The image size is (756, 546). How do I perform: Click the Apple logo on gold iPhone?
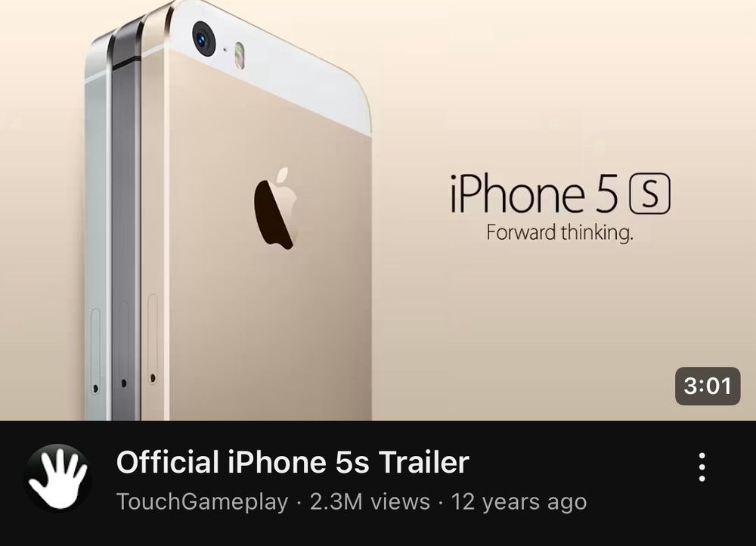[x=276, y=209]
